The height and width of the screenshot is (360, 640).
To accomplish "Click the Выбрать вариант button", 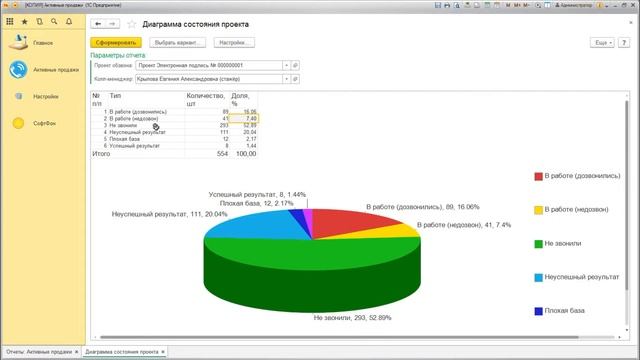I will tap(177, 42).
